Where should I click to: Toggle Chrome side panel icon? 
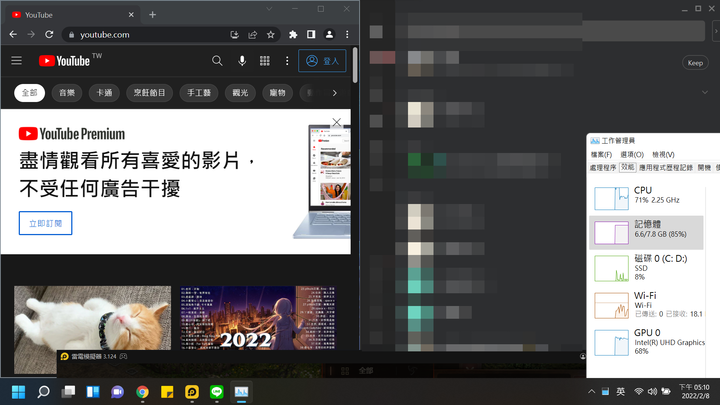click(x=311, y=34)
